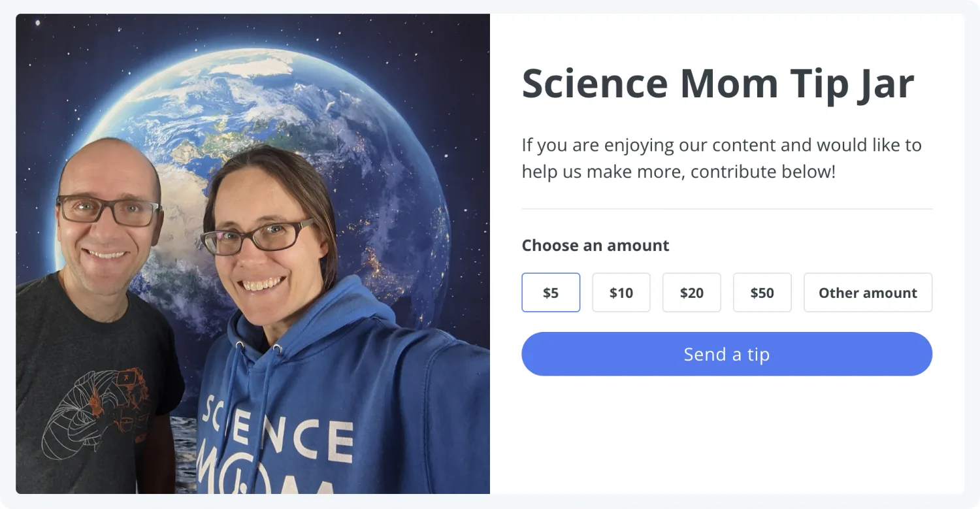The width and height of the screenshot is (980, 509).
Task: Click the Science Mom Tip Jar heading
Action: click(x=718, y=84)
